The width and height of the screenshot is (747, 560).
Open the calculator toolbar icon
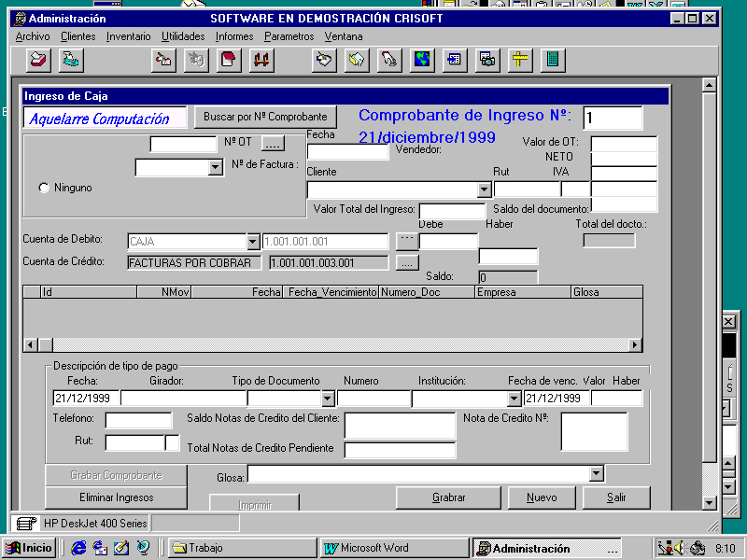(x=553, y=60)
